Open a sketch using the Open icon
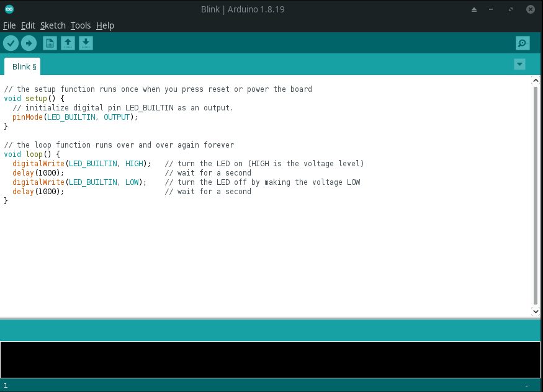 68,43
